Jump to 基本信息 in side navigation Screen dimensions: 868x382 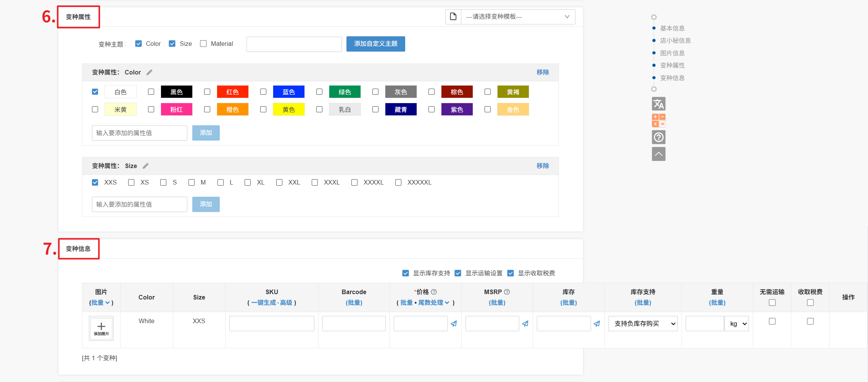click(672, 28)
